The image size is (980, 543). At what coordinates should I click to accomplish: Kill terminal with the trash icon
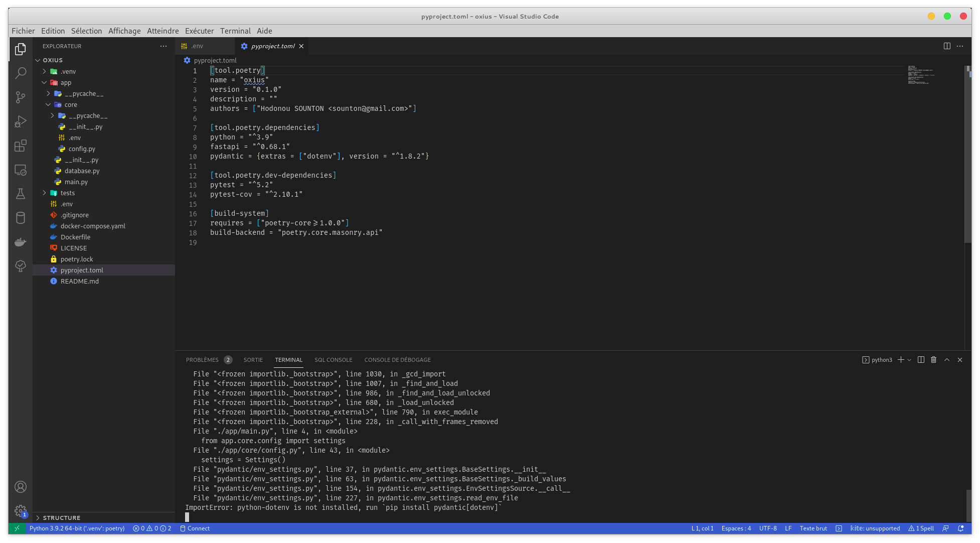[x=933, y=360]
